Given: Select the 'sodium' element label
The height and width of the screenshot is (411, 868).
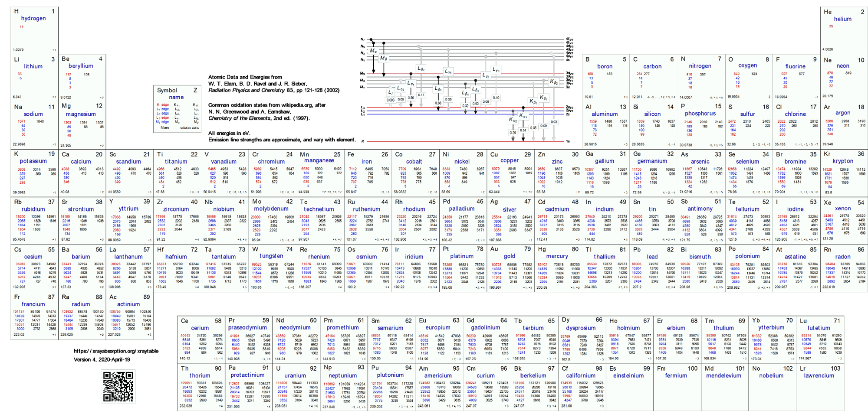Looking at the screenshot, I should click(33, 114).
